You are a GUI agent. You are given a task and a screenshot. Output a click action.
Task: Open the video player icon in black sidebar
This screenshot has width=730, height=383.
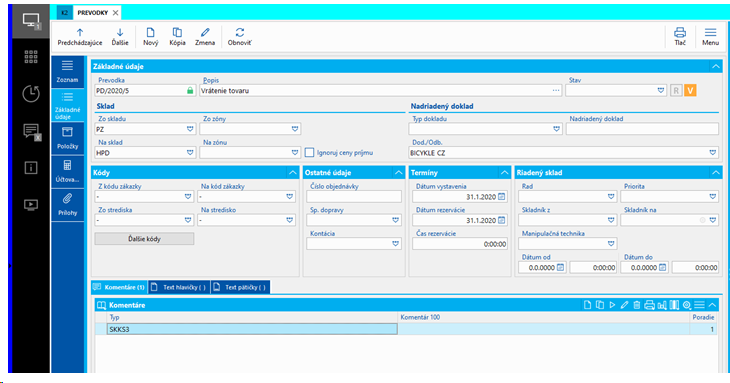[31, 205]
